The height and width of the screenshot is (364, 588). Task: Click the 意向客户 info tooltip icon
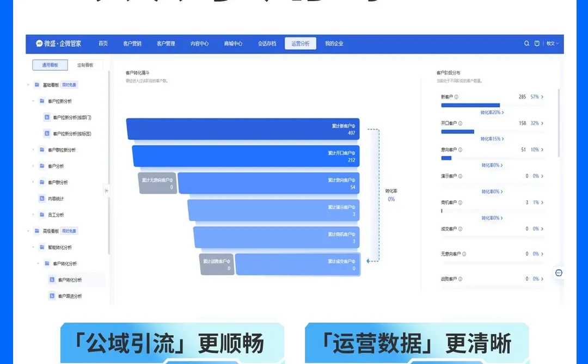(461, 150)
